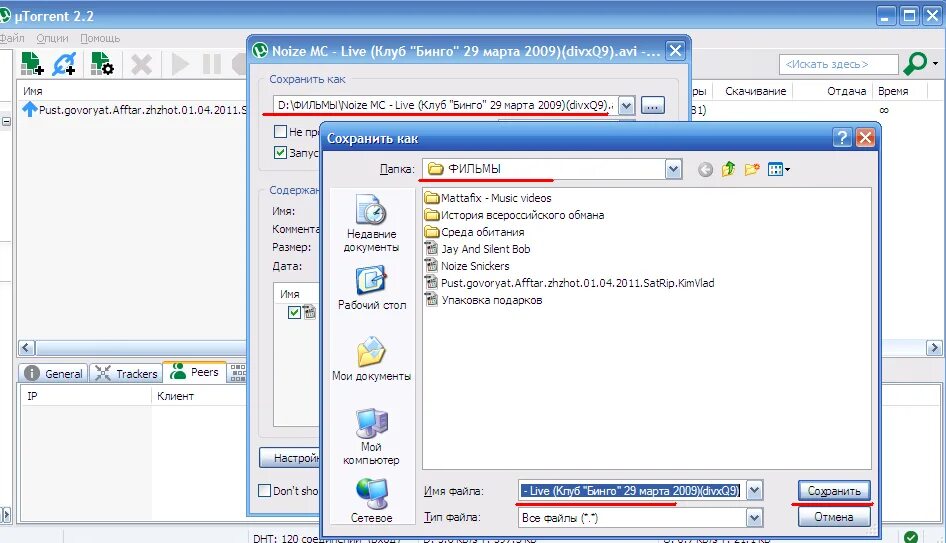946x543 pixels.
Task: Click the Имя файла input field
Action: 632,491
